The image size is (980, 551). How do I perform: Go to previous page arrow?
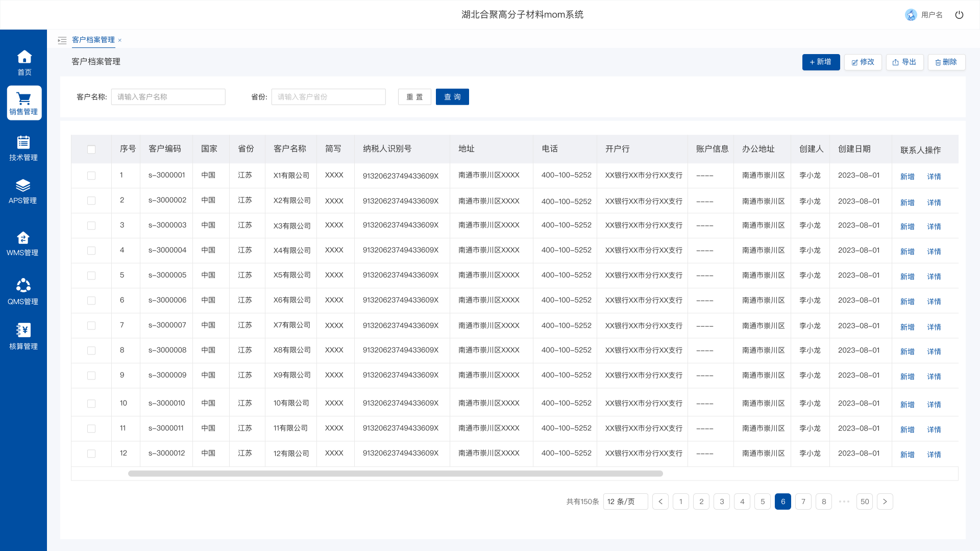[x=660, y=502]
